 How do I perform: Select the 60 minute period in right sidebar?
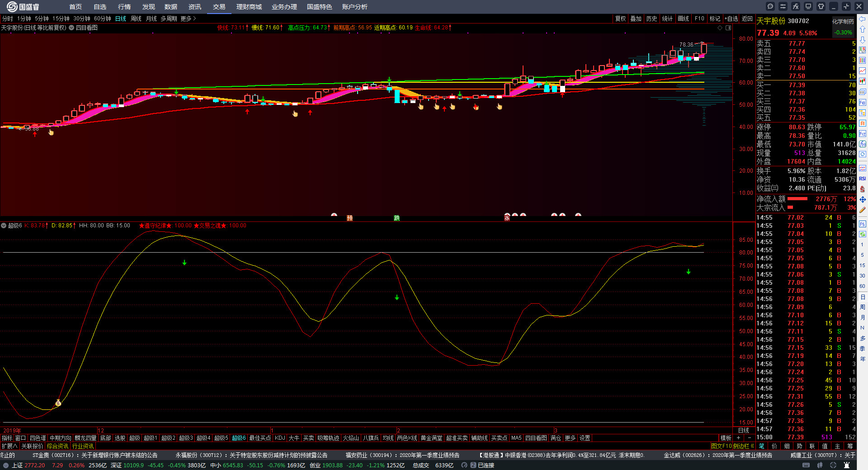coord(863,286)
